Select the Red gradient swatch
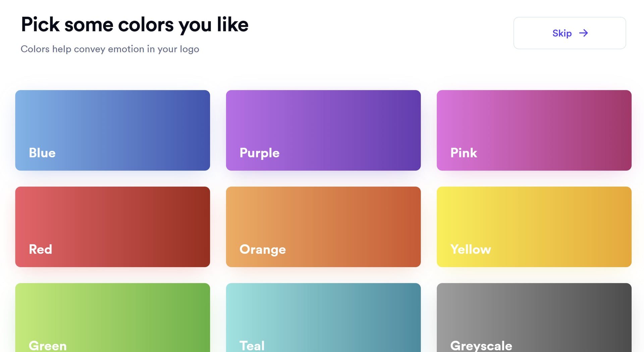The width and height of the screenshot is (644, 352). 112,221
